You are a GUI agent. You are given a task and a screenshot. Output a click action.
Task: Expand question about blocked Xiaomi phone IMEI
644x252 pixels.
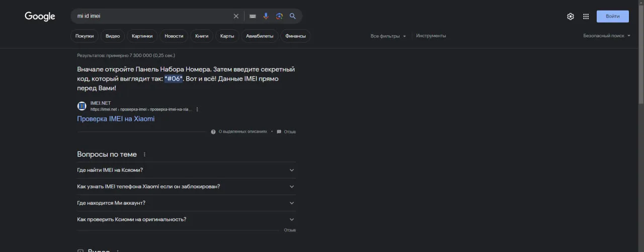point(186,186)
